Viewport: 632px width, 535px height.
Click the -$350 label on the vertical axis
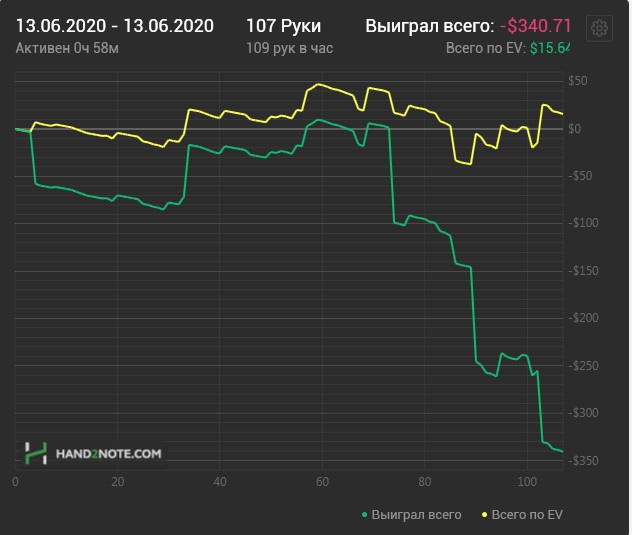[582, 461]
